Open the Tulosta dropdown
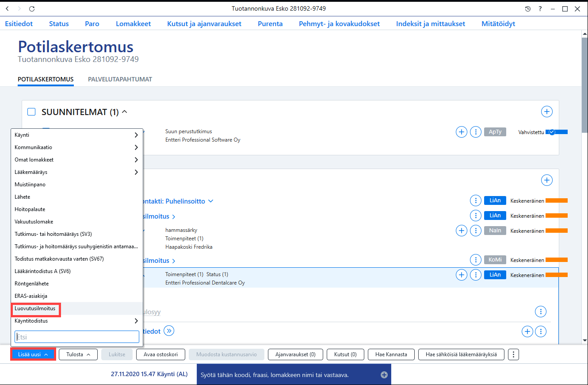This screenshot has height=385, width=588. tap(78, 354)
